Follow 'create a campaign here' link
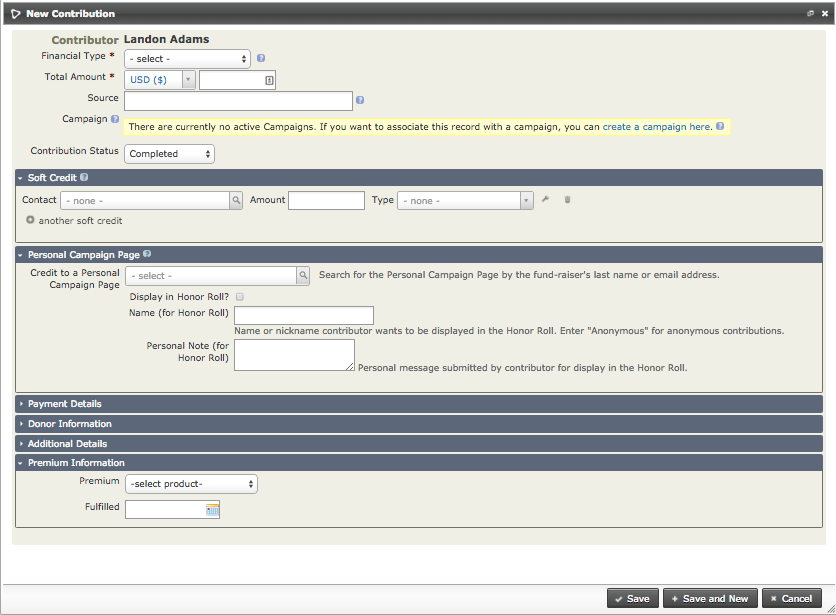This screenshot has width=836, height=615. (656, 127)
